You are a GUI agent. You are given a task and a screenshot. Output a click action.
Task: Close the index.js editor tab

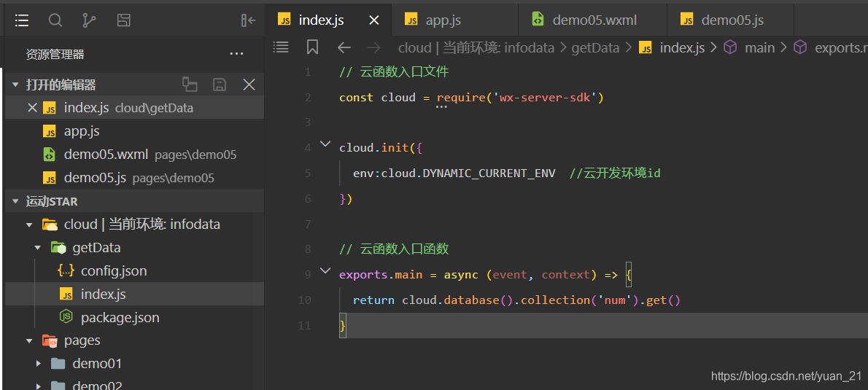tap(374, 20)
